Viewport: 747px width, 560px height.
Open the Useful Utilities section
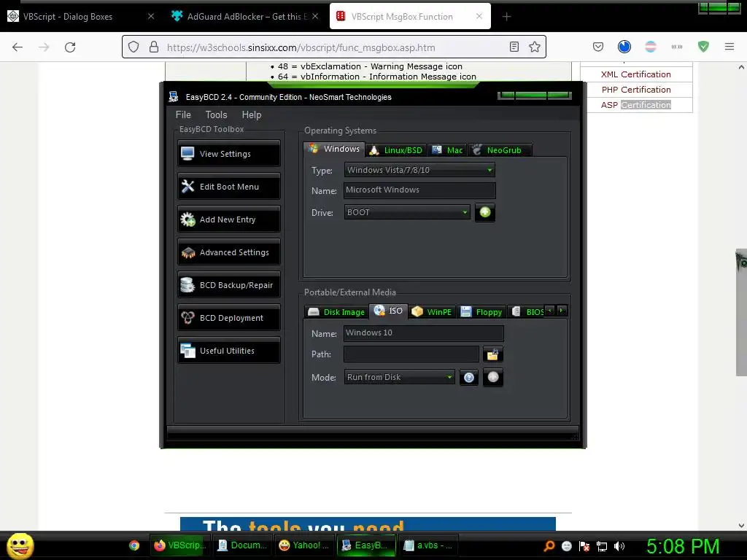point(228,351)
